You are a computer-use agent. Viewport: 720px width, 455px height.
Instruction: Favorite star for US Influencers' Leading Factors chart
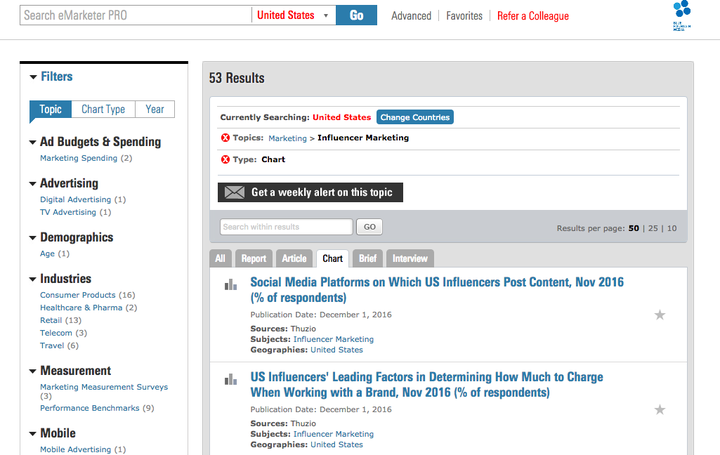[x=659, y=410]
